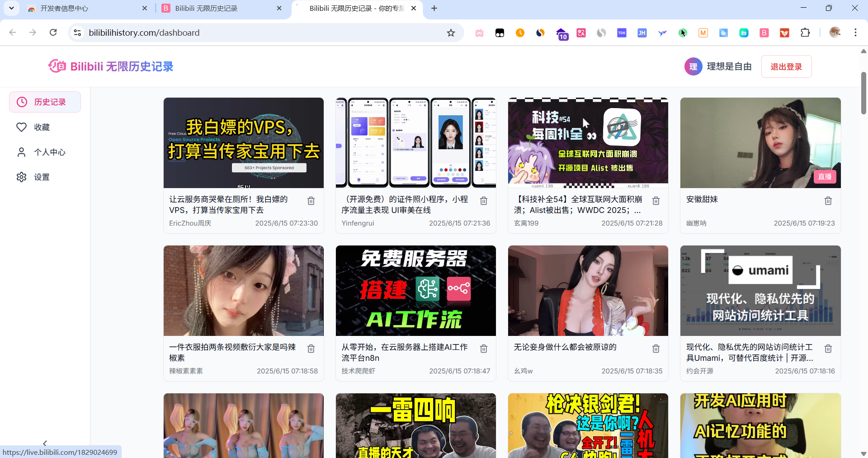Reload the current page
The height and width of the screenshot is (458, 868).
tap(53, 33)
